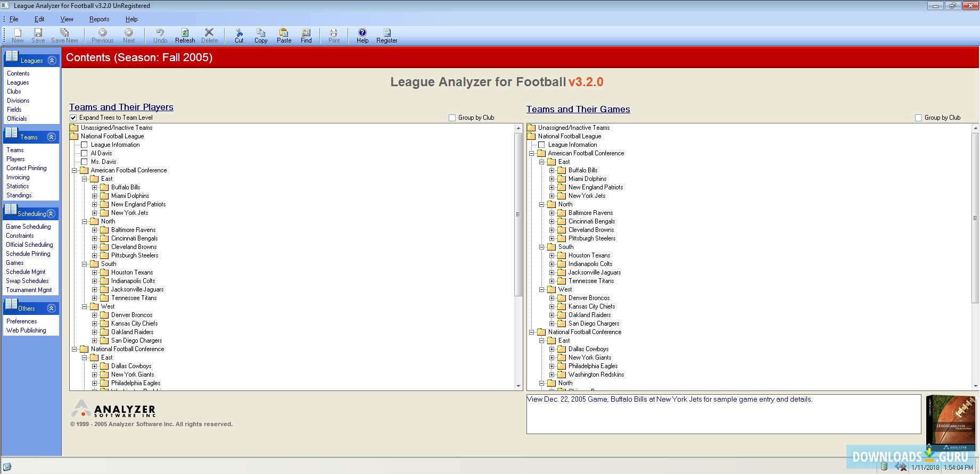This screenshot has width=980, height=474.
Task: Select Unassigned/Inactive Teams in Players tree
Action: (117, 128)
